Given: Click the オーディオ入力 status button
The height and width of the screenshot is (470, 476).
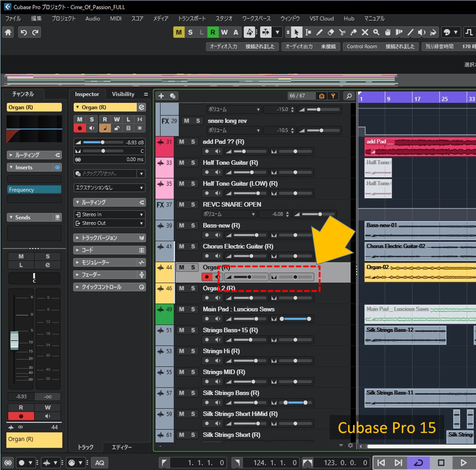Looking at the screenshot, I should click(242, 46).
